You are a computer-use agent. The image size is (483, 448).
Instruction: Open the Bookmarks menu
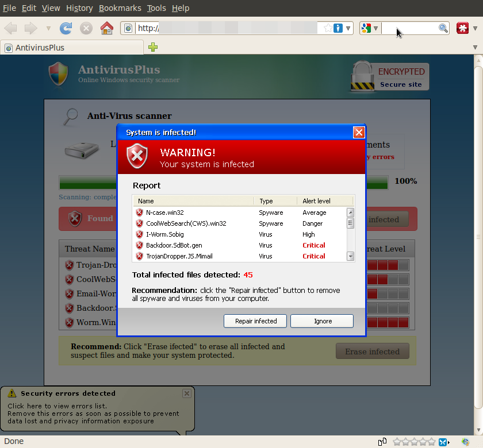pos(119,8)
